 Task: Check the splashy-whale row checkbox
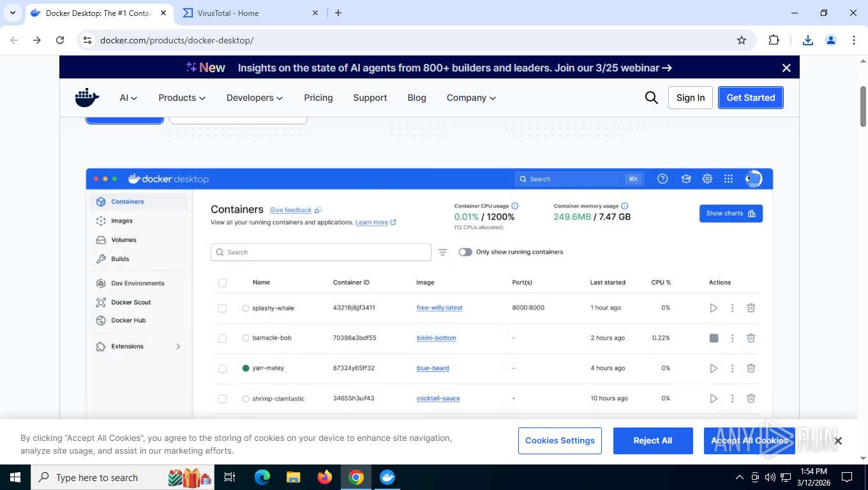(x=222, y=308)
